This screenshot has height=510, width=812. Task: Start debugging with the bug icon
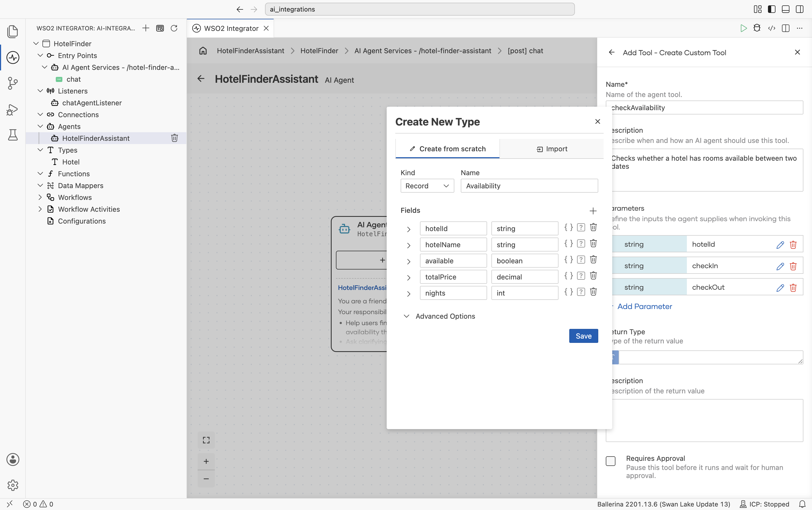[757, 28]
